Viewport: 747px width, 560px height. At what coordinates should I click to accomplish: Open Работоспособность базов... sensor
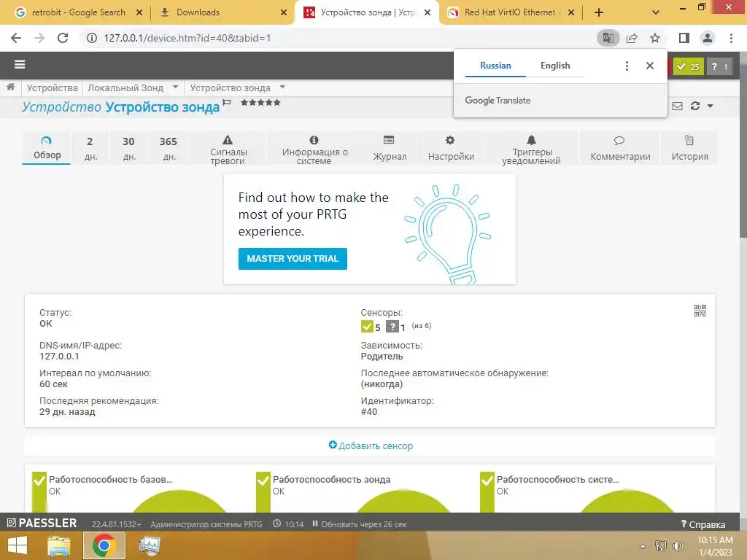(x=111, y=480)
